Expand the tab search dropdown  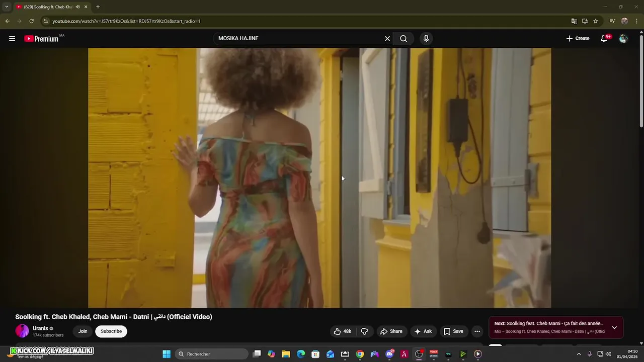[7, 7]
